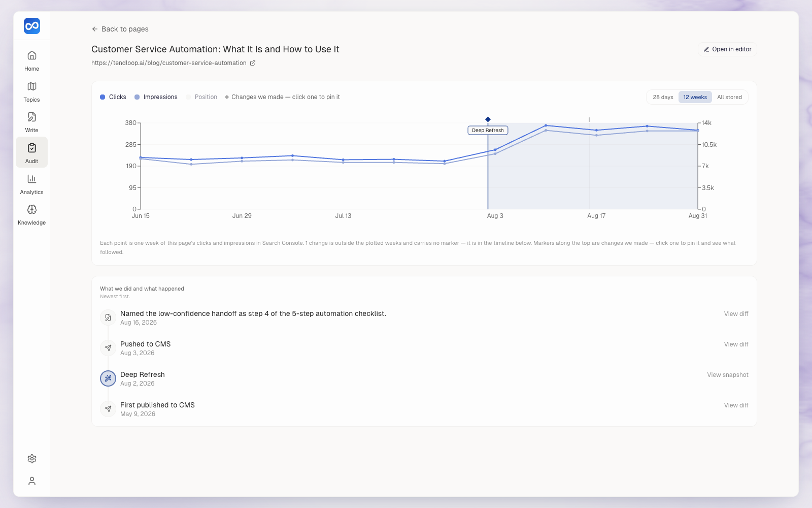Toggle the Impressions series in legend

pyautogui.click(x=156, y=97)
